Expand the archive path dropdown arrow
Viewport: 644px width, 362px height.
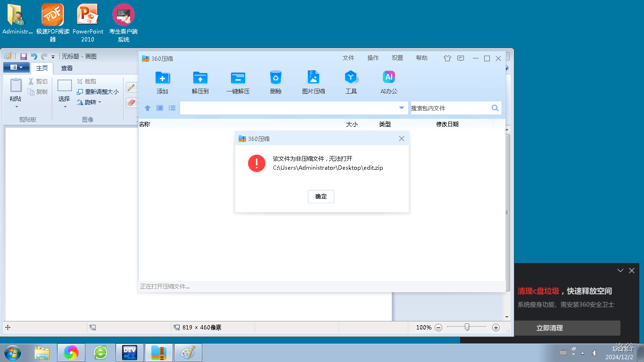(402, 108)
